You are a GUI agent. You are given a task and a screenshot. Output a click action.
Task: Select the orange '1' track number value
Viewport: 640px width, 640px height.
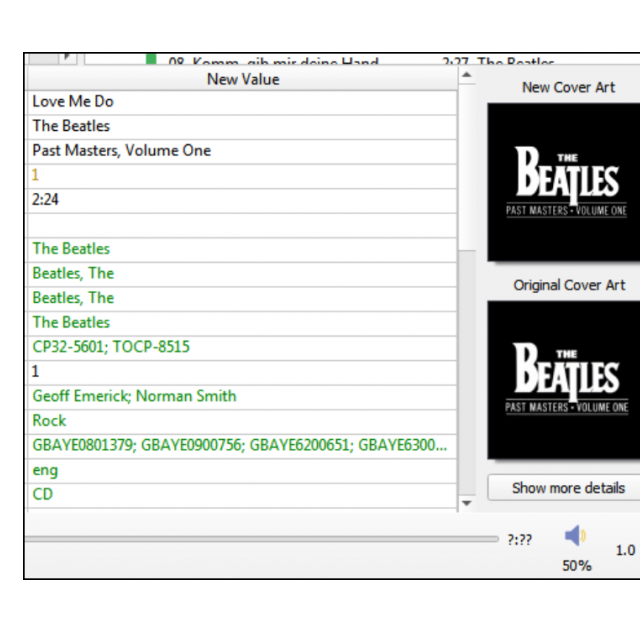click(x=242, y=175)
